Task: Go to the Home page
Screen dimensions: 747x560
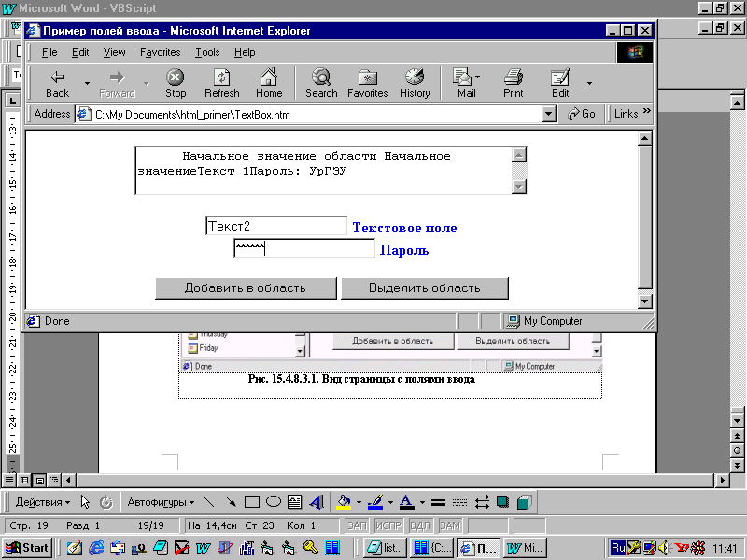Action: 269,83
